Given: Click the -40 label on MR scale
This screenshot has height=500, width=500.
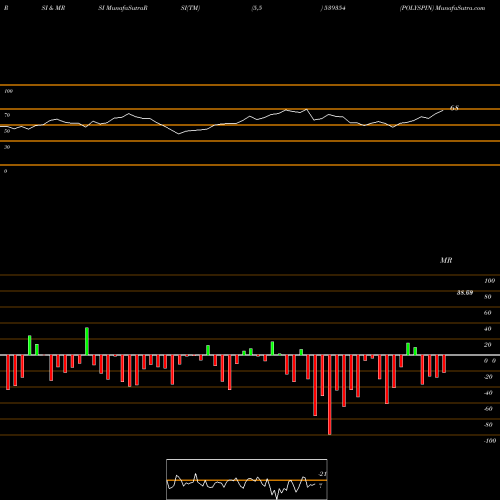Looking at the screenshot, I should point(488,393).
